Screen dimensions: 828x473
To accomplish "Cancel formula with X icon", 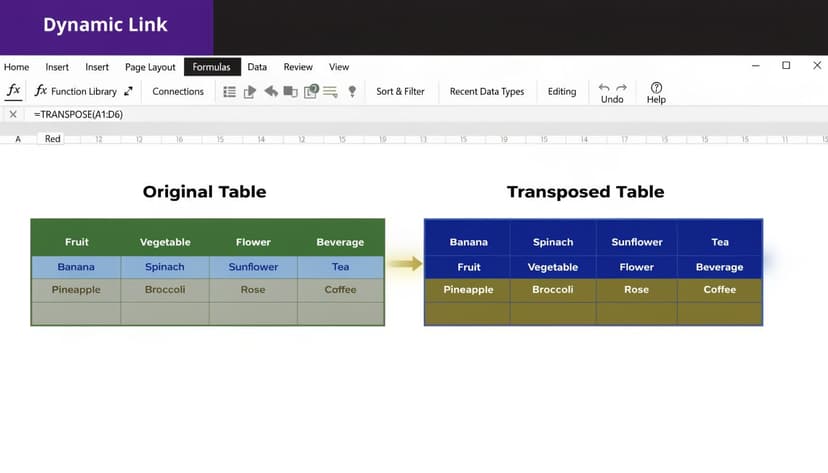I will click(x=13, y=114).
